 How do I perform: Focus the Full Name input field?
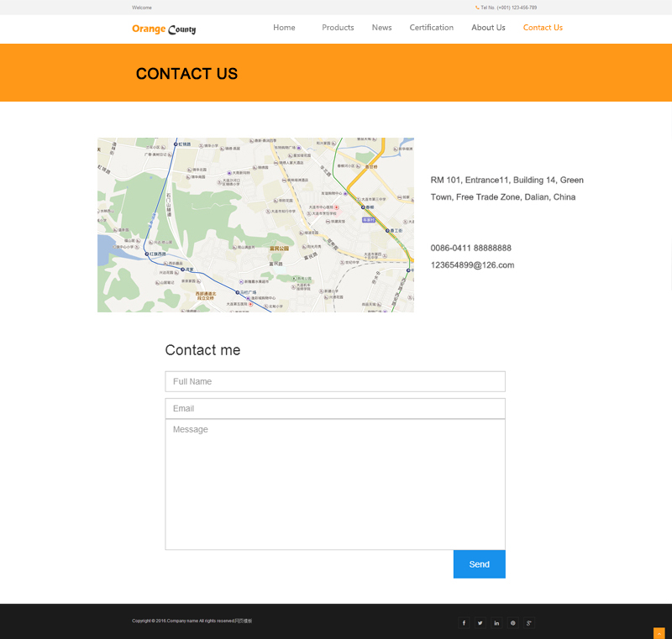click(x=335, y=381)
